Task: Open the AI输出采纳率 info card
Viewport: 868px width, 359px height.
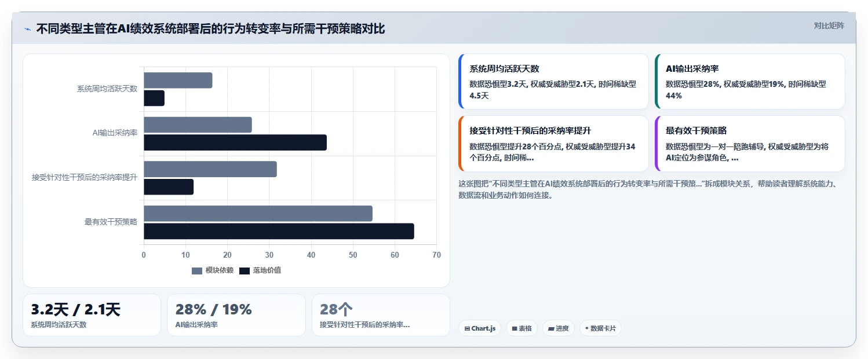Action: tap(750, 82)
